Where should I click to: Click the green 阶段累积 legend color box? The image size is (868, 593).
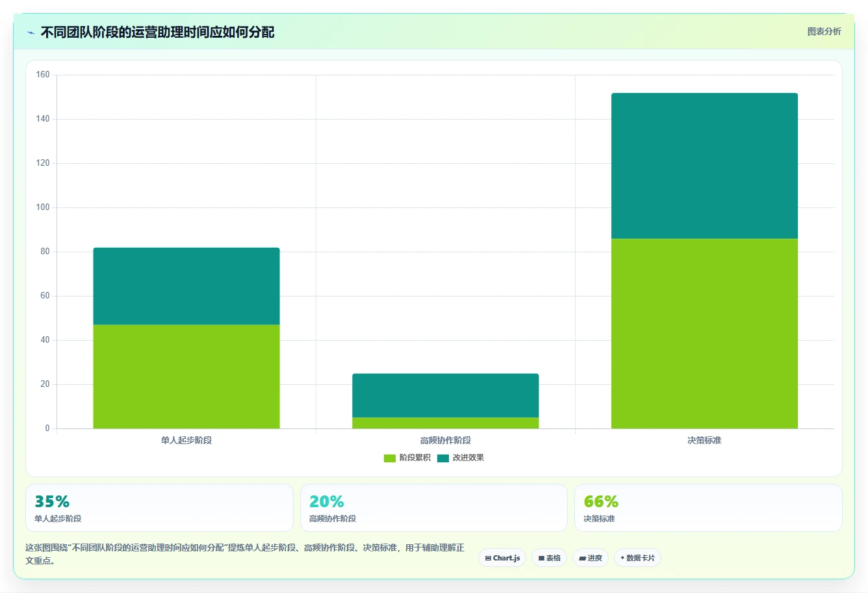tap(390, 458)
